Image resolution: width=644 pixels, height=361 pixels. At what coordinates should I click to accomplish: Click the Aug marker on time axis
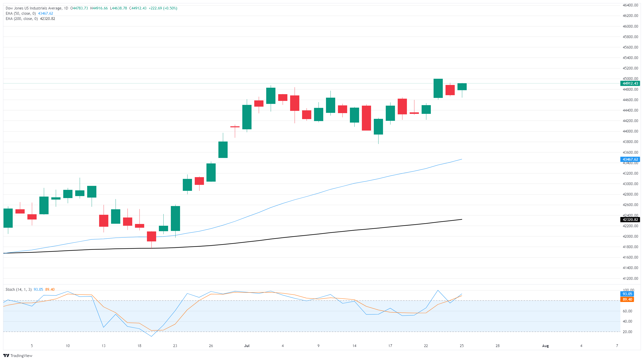545,346
